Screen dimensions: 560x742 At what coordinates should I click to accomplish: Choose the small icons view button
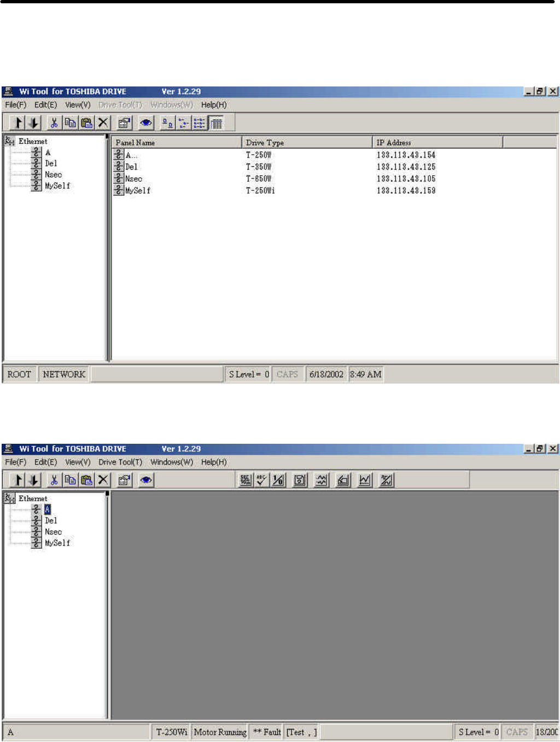point(184,123)
